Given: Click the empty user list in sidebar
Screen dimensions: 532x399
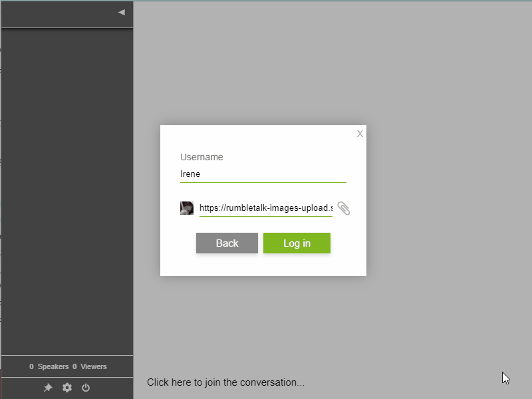Looking at the screenshot, I should [66, 193].
